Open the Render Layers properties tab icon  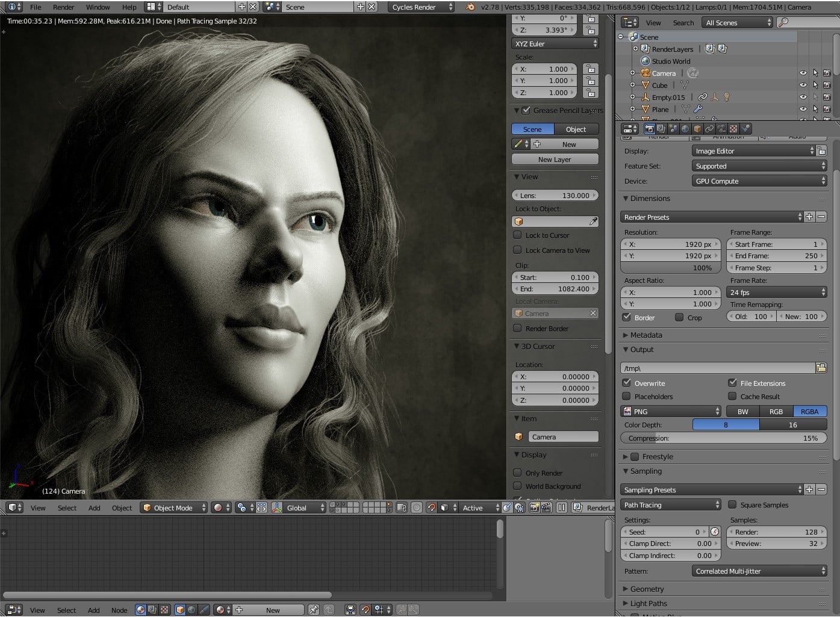(x=661, y=129)
